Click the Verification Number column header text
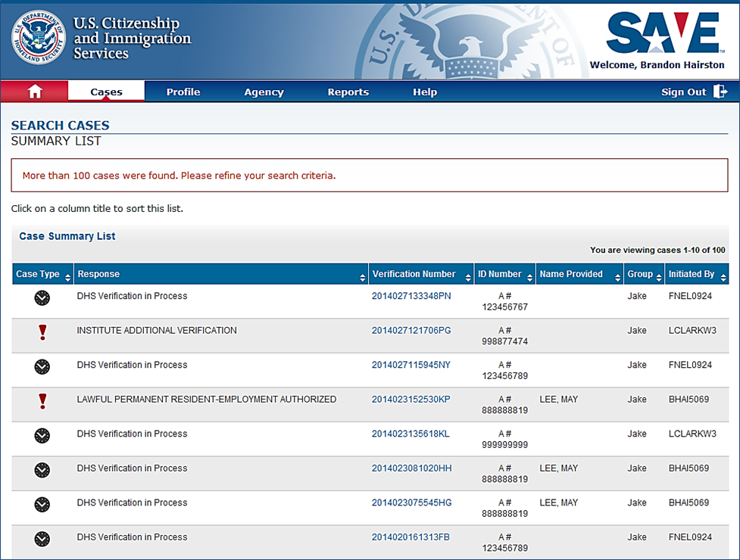740x560 pixels. tap(414, 274)
